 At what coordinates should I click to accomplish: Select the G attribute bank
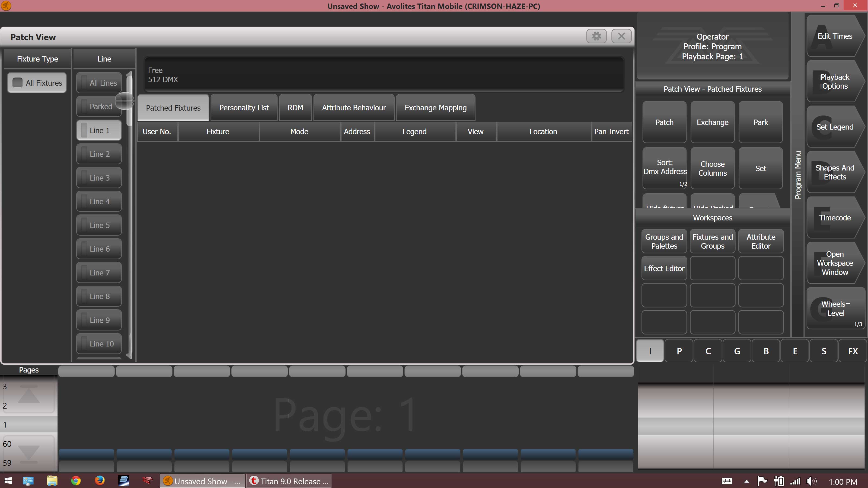737,351
